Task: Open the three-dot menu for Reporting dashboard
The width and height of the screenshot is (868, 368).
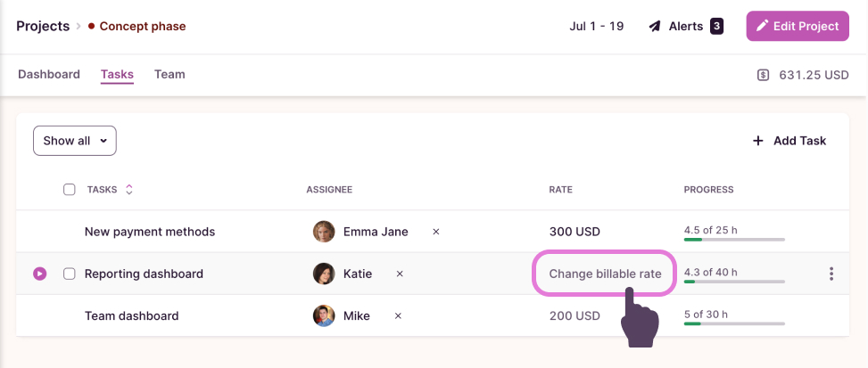Action: click(831, 274)
